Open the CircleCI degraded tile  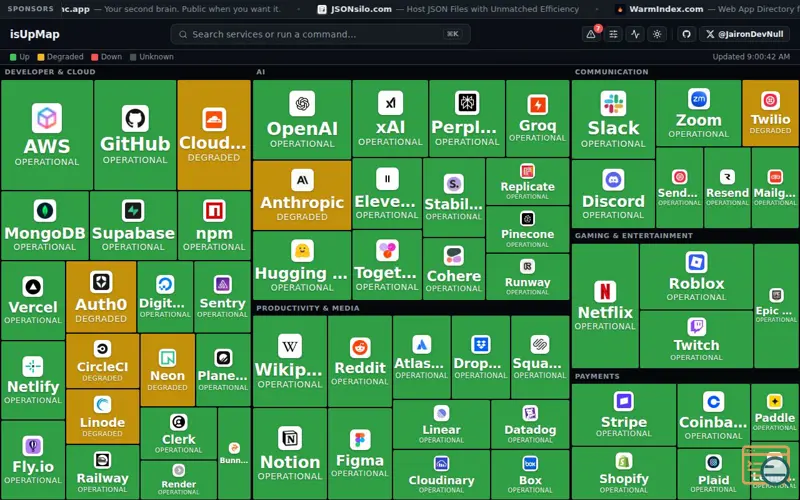103,361
